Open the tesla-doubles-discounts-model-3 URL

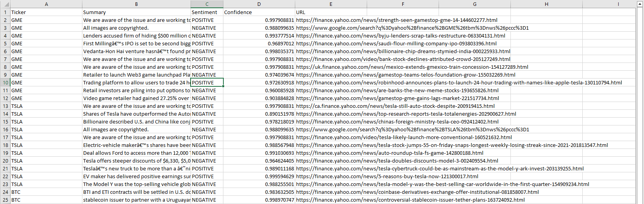click(x=397, y=161)
